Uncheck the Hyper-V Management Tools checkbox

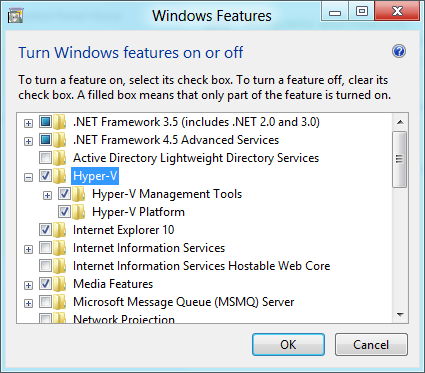coord(64,194)
